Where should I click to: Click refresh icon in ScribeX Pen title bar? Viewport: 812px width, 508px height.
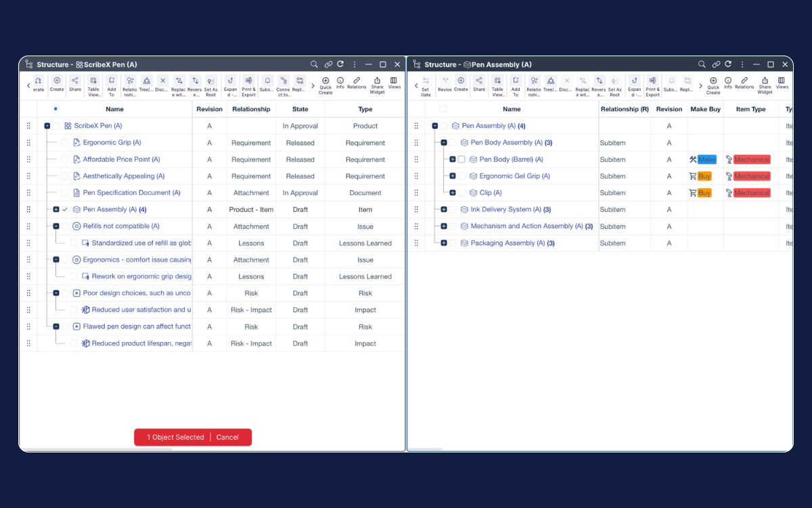pyautogui.click(x=340, y=64)
